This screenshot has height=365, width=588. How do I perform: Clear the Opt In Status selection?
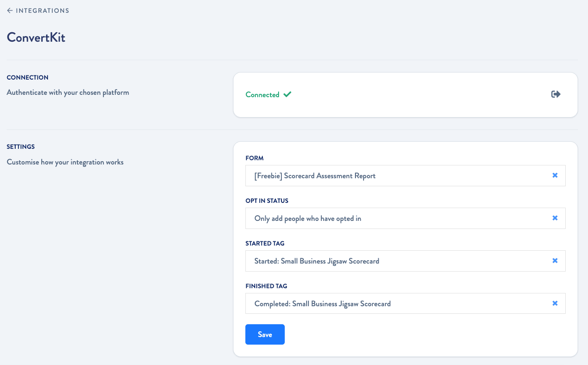coord(555,218)
